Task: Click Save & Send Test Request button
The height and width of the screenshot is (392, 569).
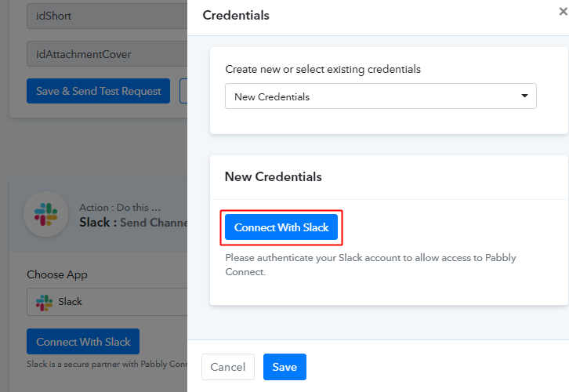Action: [x=98, y=91]
